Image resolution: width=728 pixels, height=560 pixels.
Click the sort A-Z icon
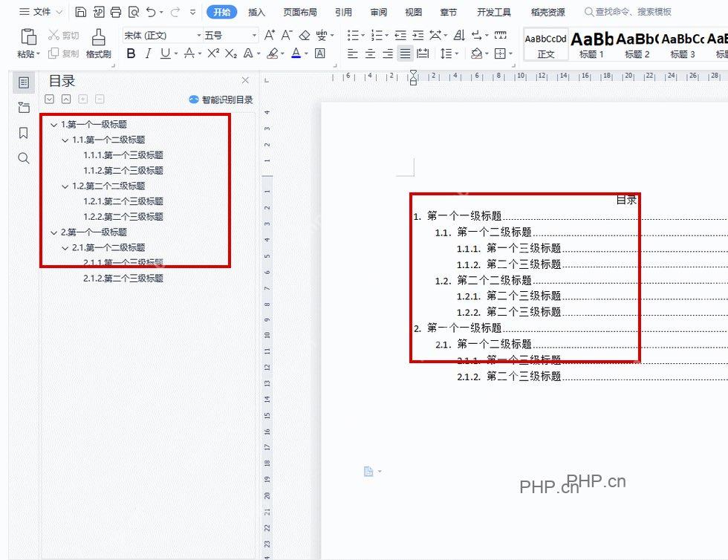pyautogui.click(x=459, y=35)
